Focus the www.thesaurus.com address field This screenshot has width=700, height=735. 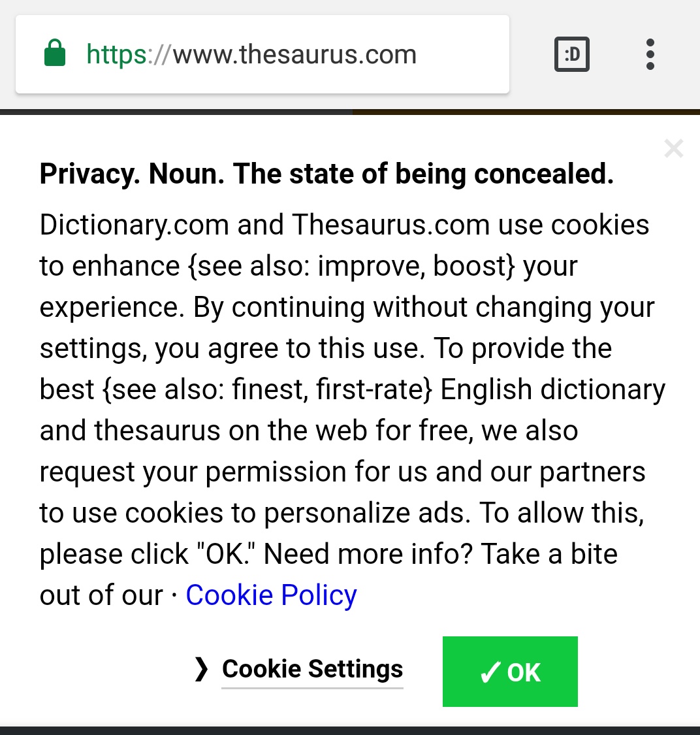pyautogui.click(x=262, y=54)
